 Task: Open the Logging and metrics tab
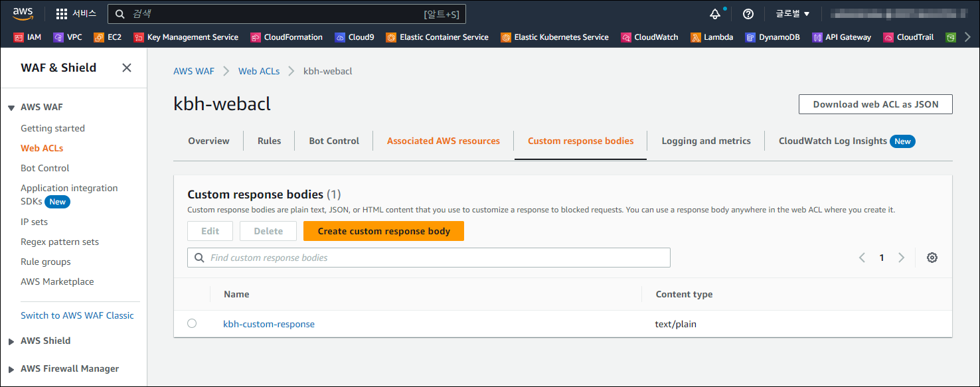pyautogui.click(x=706, y=141)
